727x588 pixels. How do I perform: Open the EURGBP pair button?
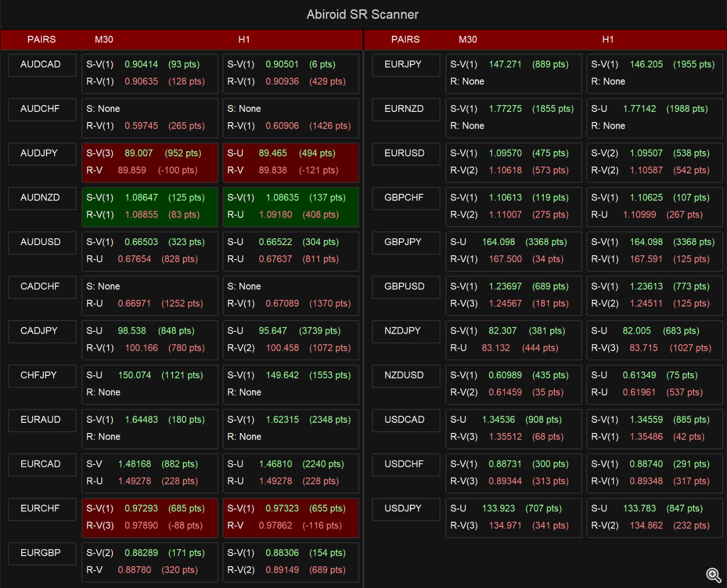[x=42, y=553]
